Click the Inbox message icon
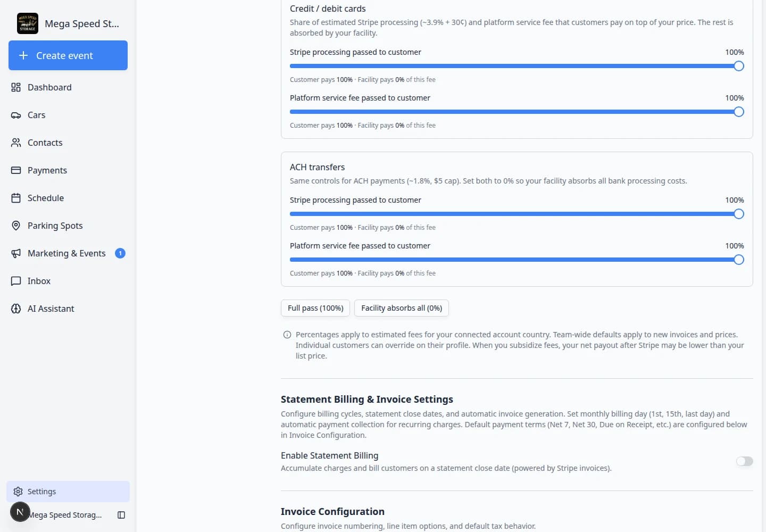This screenshot has height=532, width=766. 16,281
